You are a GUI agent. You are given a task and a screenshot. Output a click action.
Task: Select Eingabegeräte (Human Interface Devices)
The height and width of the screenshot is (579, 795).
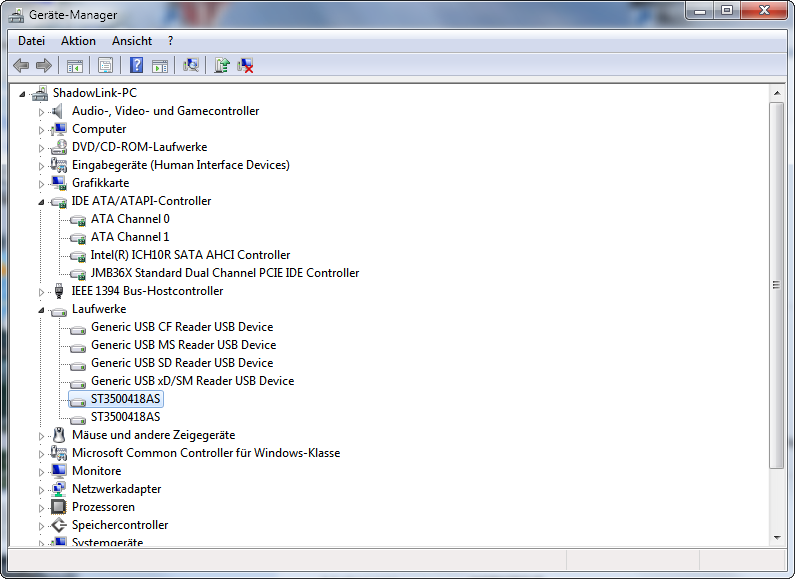[180, 165]
